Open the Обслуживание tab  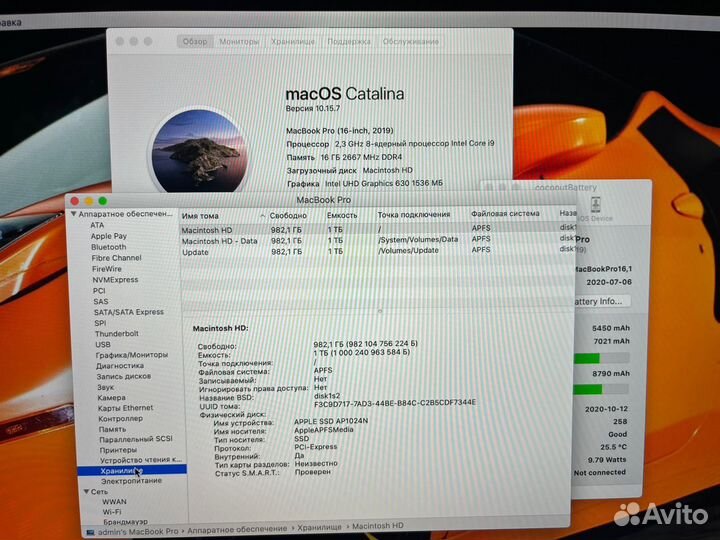(411, 42)
